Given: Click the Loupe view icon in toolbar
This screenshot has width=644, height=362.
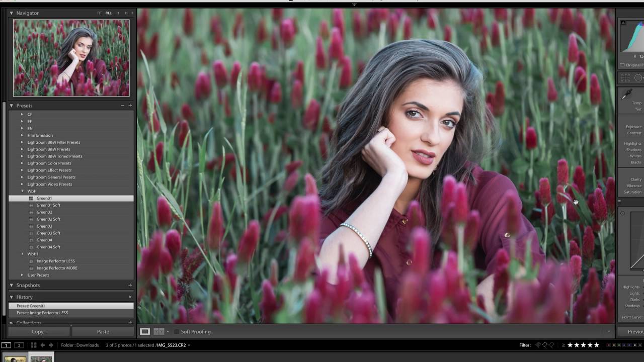Looking at the screenshot, I should coord(144,331).
